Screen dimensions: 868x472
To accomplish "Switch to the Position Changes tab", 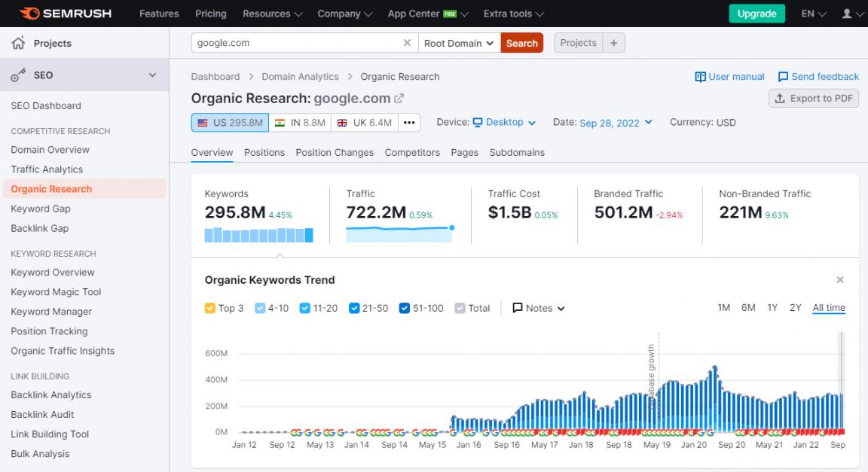I will pyautogui.click(x=335, y=152).
